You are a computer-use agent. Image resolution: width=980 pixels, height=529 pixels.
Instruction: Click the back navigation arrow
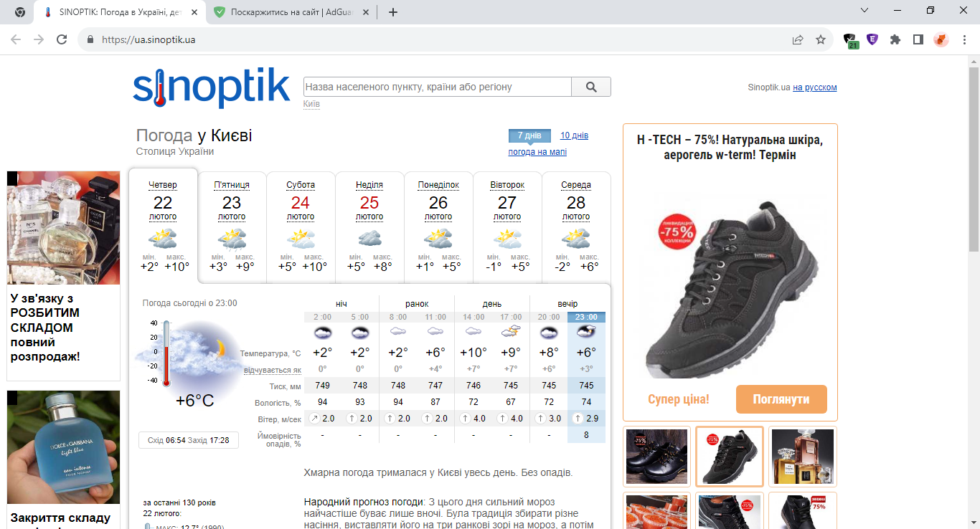[x=15, y=40]
